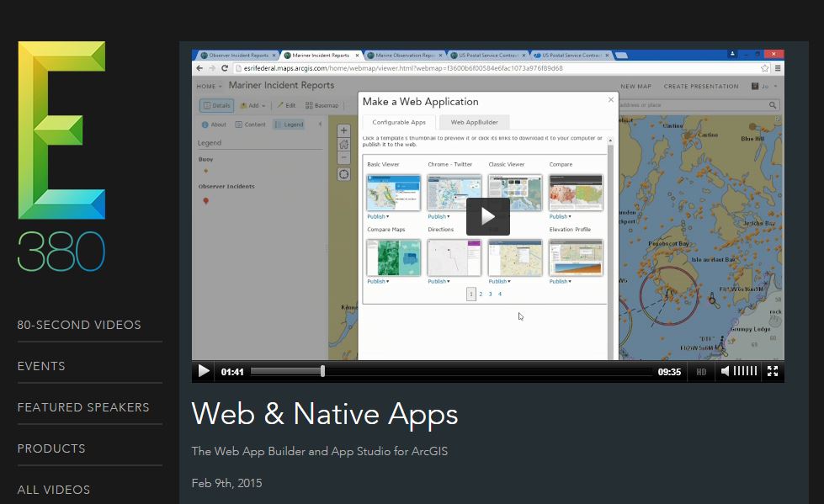Image resolution: width=824 pixels, height=504 pixels.
Task: Collapse the side panel with arrow
Action: [320, 124]
